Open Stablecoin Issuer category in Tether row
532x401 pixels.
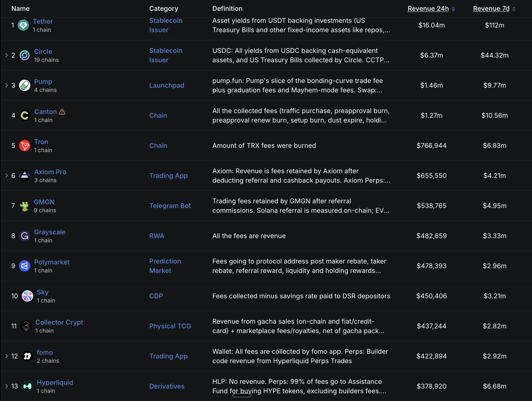pyautogui.click(x=166, y=25)
